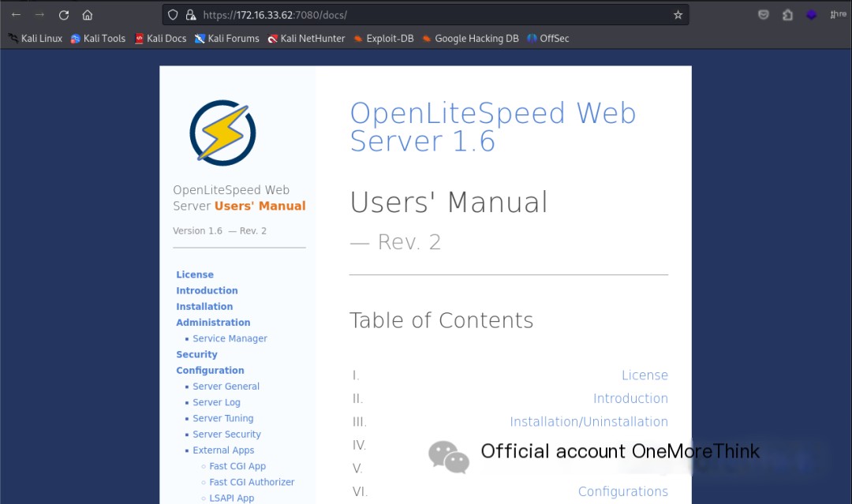852x504 pixels.
Task: Open Kali Forums bookmark
Action: click(227, 39)
